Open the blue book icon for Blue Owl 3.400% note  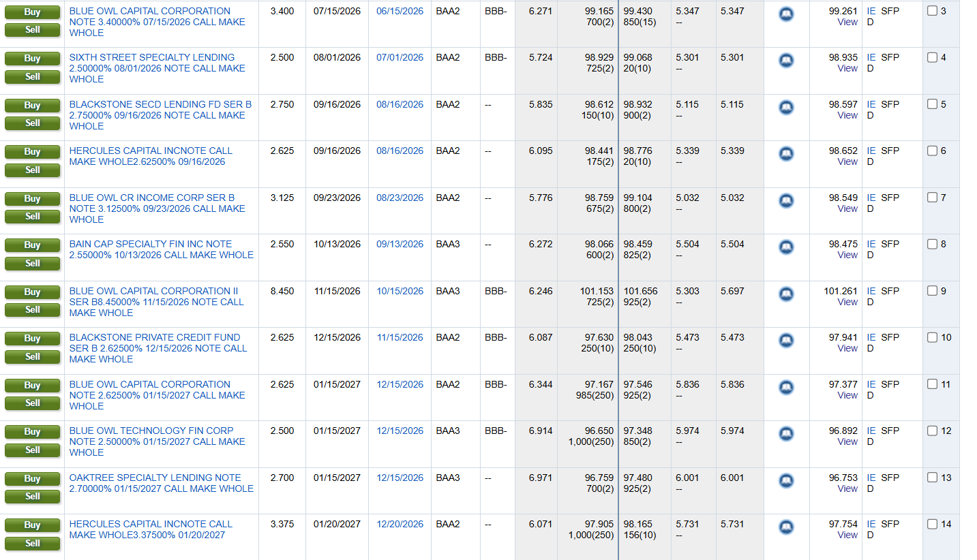[786, 14]
